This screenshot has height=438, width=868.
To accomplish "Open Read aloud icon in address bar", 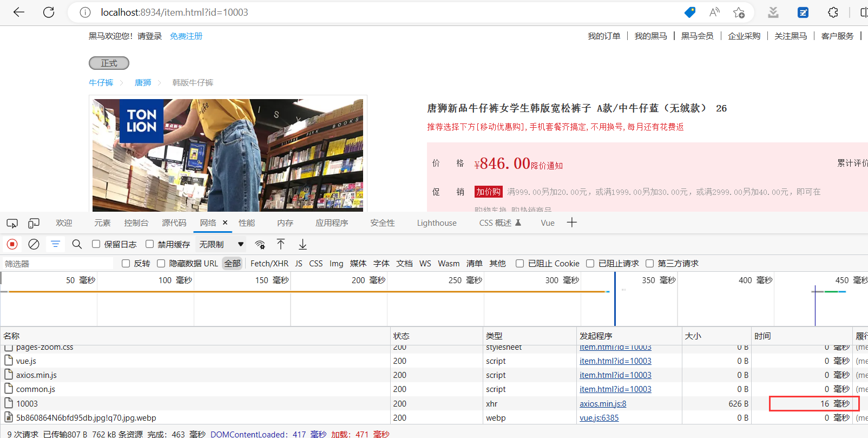I will click(x=714, y=12).
